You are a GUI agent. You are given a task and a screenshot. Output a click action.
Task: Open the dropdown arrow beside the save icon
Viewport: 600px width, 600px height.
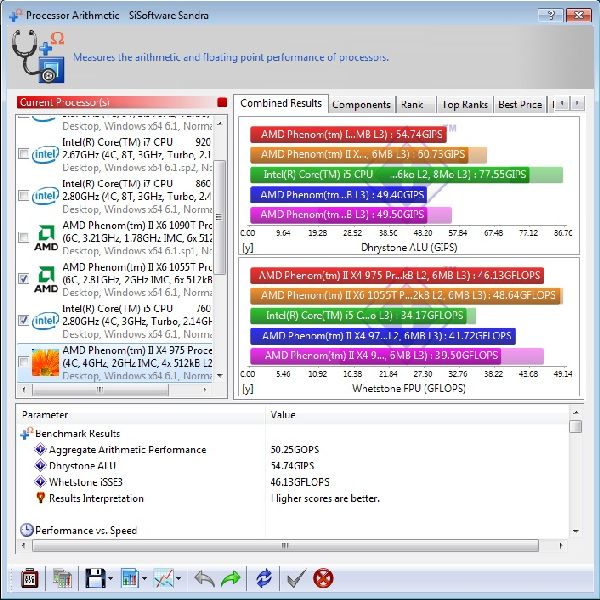(x=110, y=579)
